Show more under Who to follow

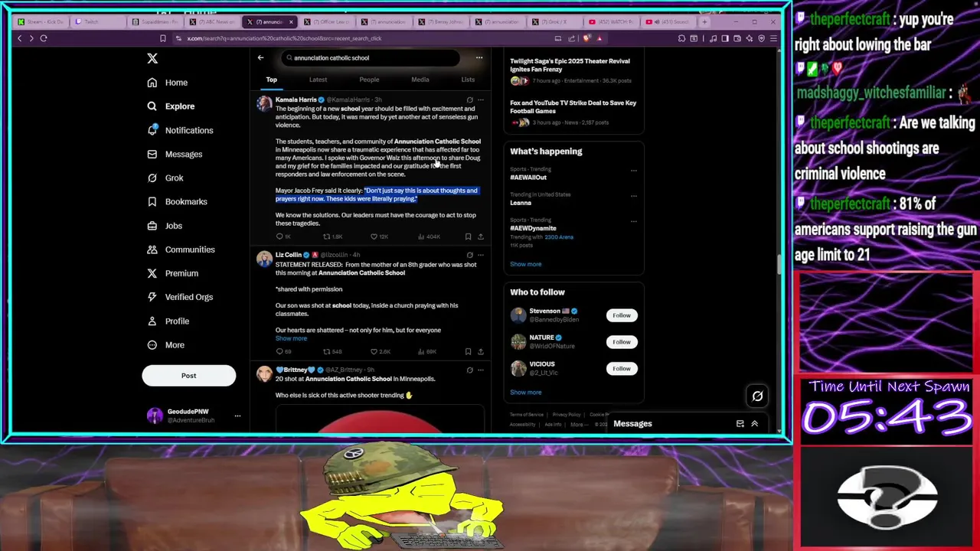pos(525,393)
